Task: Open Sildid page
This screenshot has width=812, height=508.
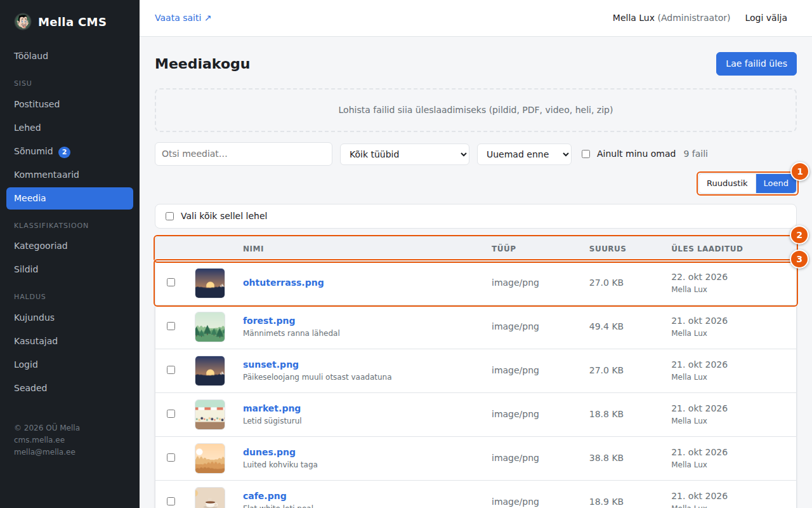Action: (x=70, y=269)
